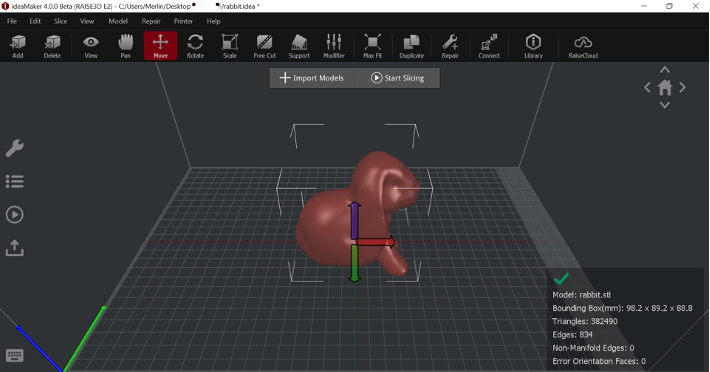This screenshot has height=372, width=710.
Task: Select the Rotate tool
Action: [195, 46]
